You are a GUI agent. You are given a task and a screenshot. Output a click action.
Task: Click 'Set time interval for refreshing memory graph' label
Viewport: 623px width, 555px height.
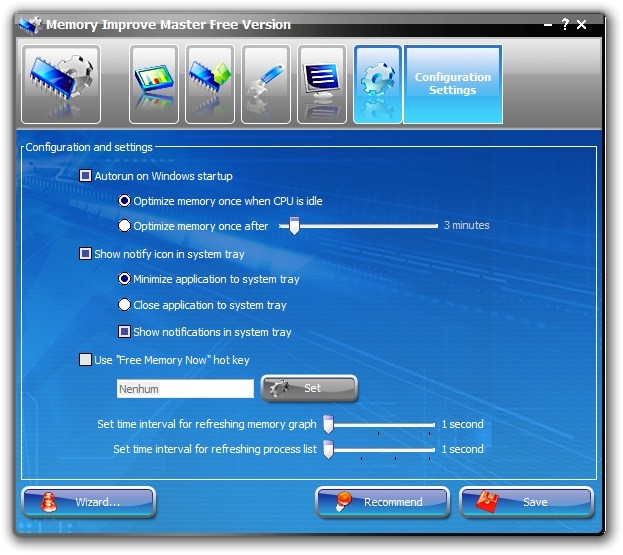pyautogui.click(x=207, y=424)
